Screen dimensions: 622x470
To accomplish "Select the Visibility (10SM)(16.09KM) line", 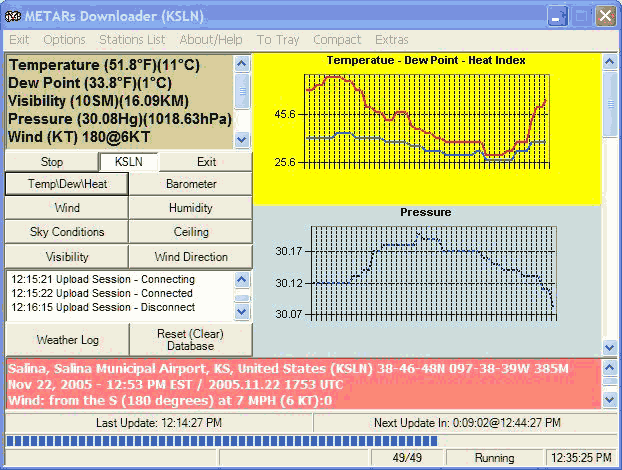I will click(98, 101).
